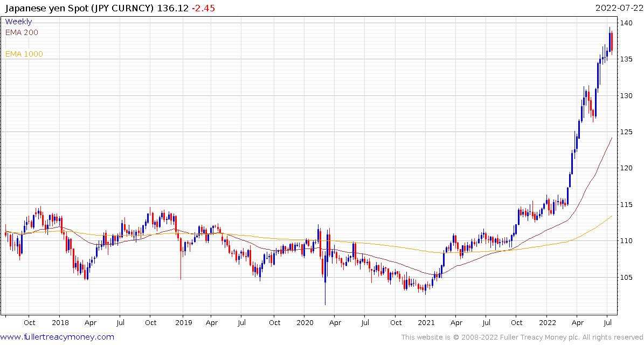The width and height of the screenshot is (644, 345).
Task: Click the 2021 year label on time axis
Action: [x=426, y=323]
